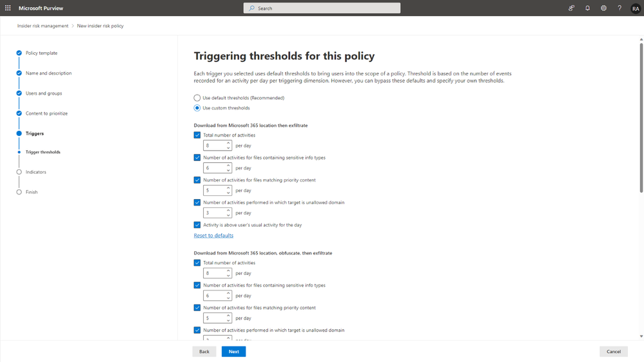Go to Policy template step

(x=41, y=53)
